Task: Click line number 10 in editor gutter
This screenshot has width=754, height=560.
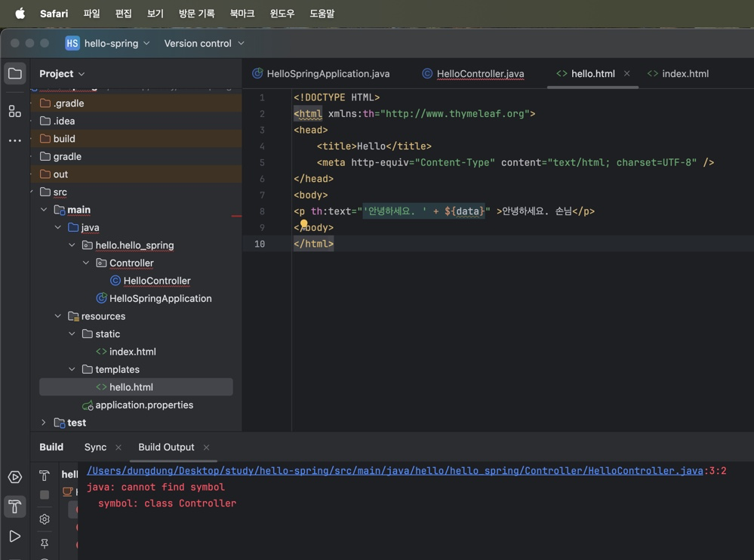Action: click(x=260, y=244)
